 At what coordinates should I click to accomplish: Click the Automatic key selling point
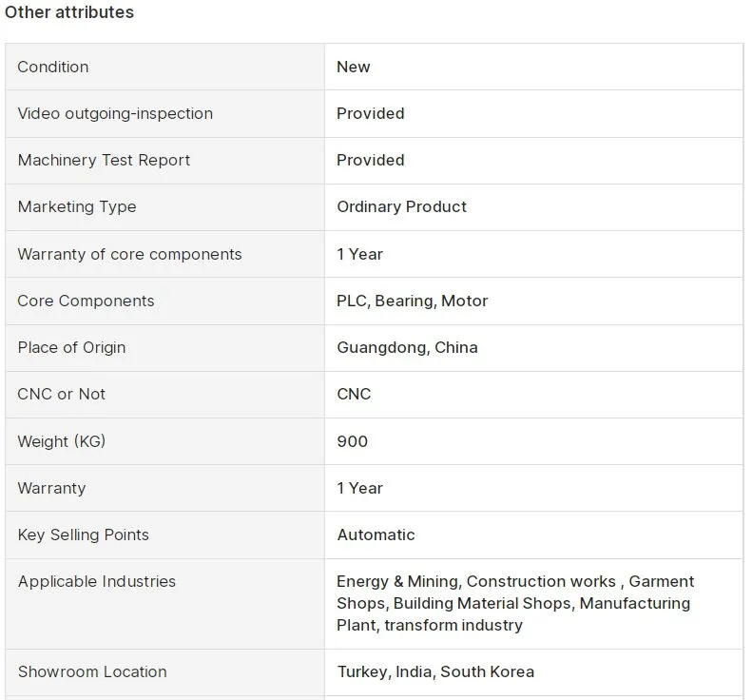376,535
